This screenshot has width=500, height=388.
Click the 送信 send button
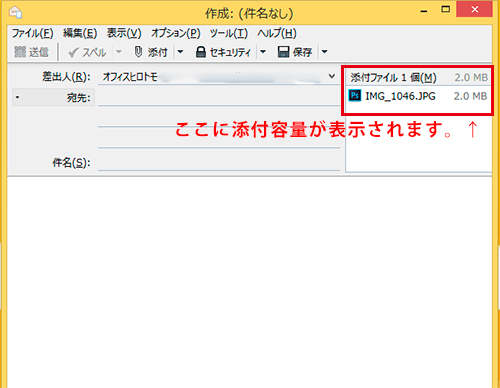(x=31, y=52)
